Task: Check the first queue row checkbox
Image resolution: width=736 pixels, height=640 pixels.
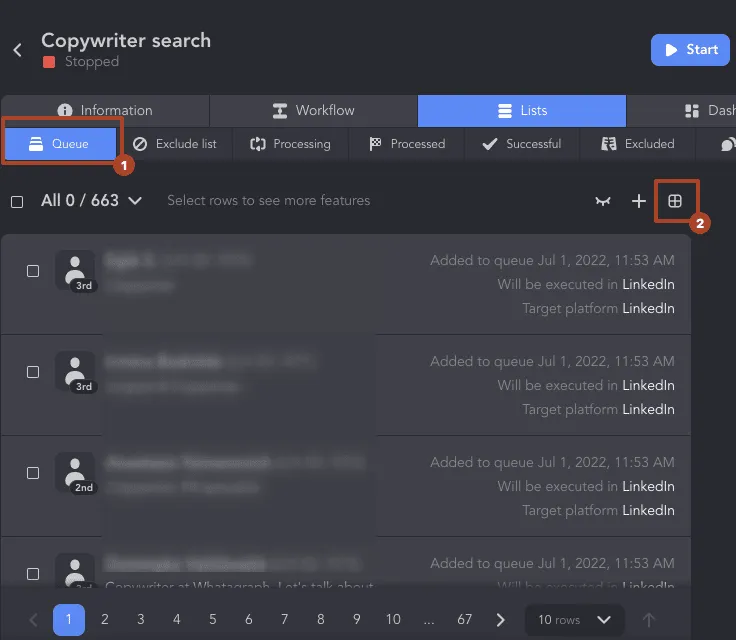Action: coord(33,271)
